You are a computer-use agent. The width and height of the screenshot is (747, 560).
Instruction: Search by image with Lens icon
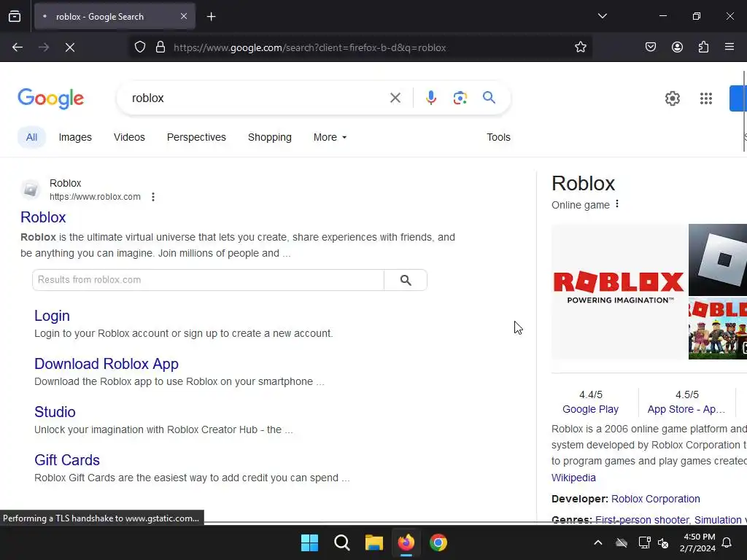click(x=460, y=98)
